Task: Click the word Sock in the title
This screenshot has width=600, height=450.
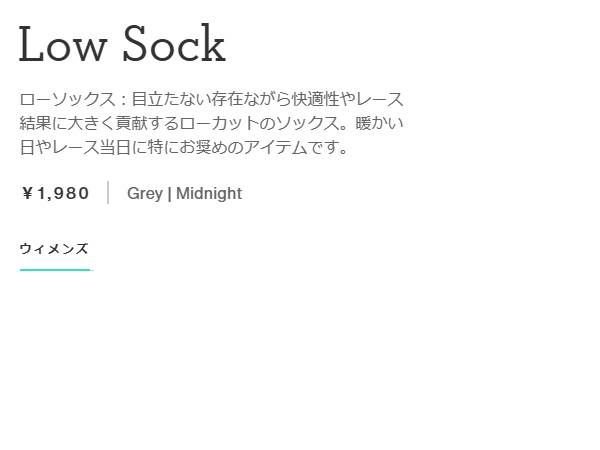Action: pyautogui.click(x=175, y=45)
